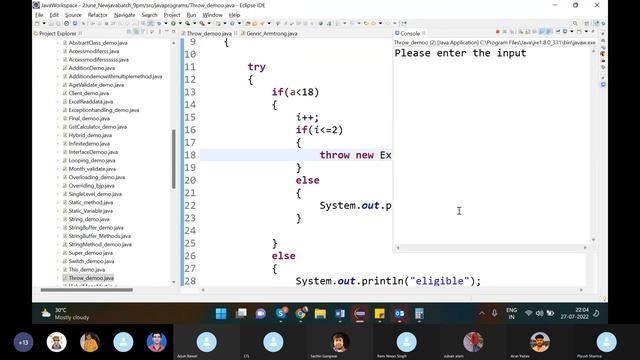640x360 pixels.
Task: Open Eclipse IDE taskbar icon
Action: pyautogui.click(x=360, y=313)
